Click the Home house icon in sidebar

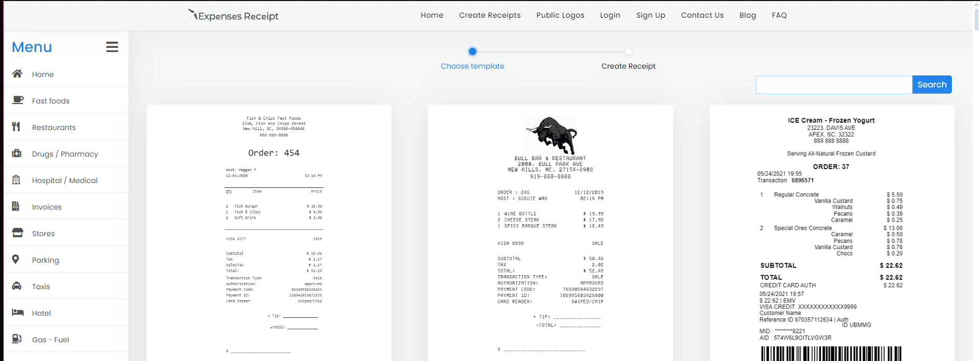pos(17,73)
